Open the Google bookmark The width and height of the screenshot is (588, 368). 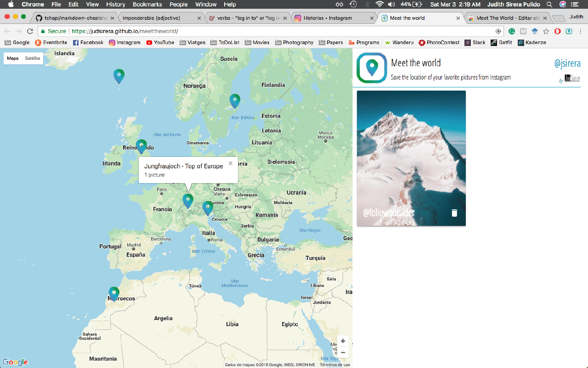[x=17, y=42]
